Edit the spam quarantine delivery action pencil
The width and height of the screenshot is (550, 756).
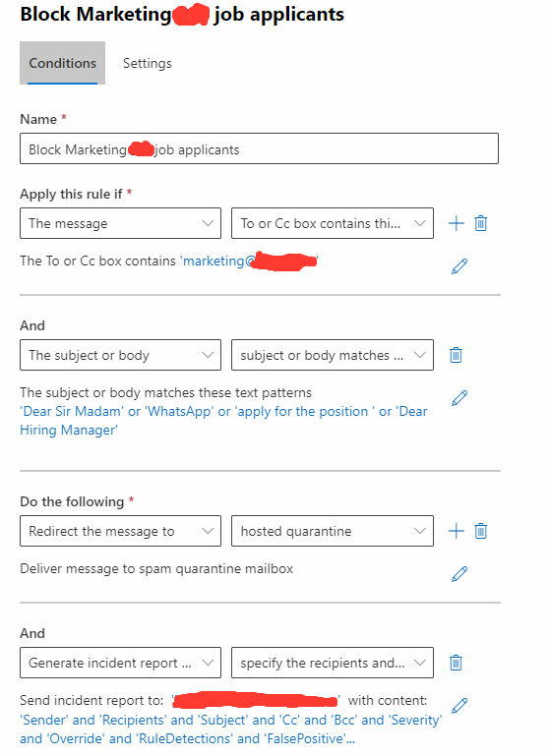coord(459,574)
